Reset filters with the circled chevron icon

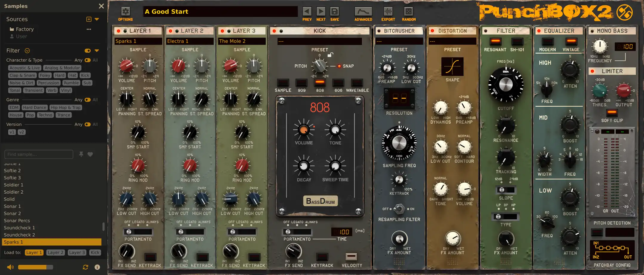coord(27,51)
